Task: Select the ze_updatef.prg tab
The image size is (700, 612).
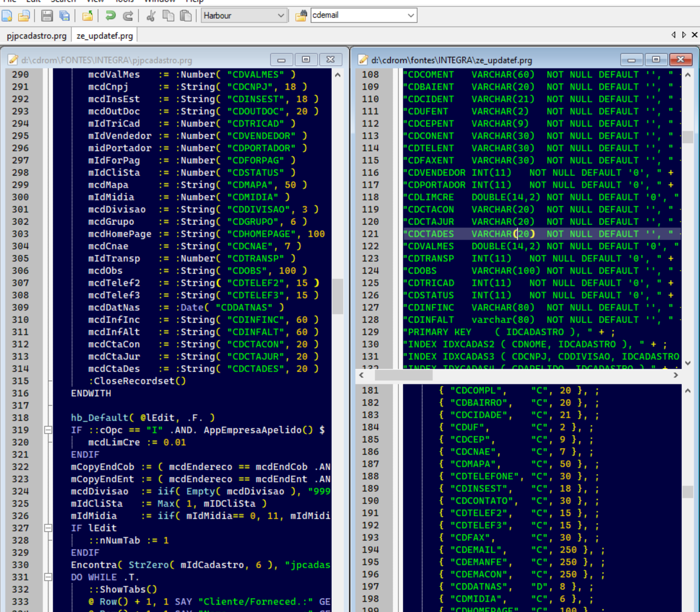Action: 104,36
